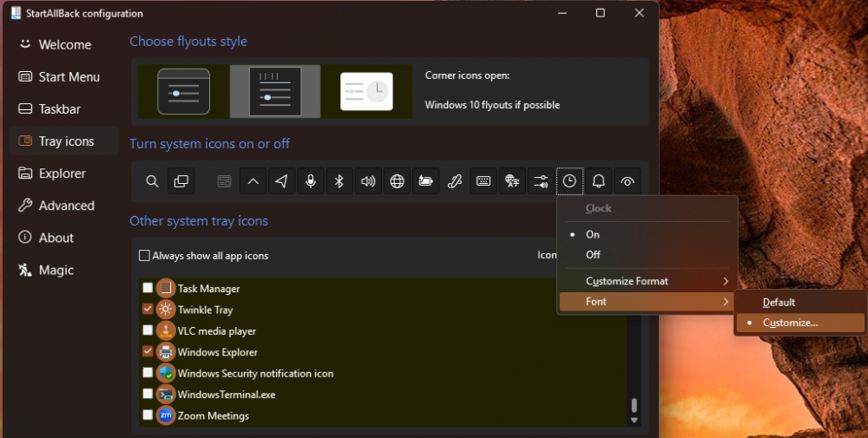868x438 pixels.
Task: Click the search system icon
Action: click(152, 181)
